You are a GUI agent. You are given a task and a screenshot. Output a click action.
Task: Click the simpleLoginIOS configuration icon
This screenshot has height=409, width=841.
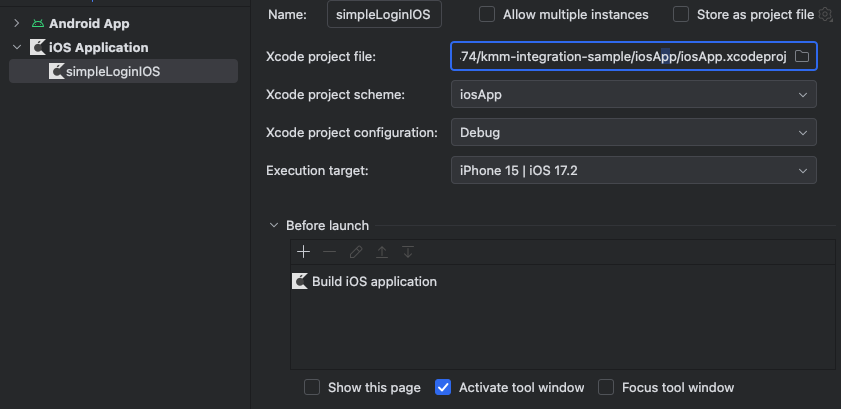pyautogui.click(x=56, y=71)
